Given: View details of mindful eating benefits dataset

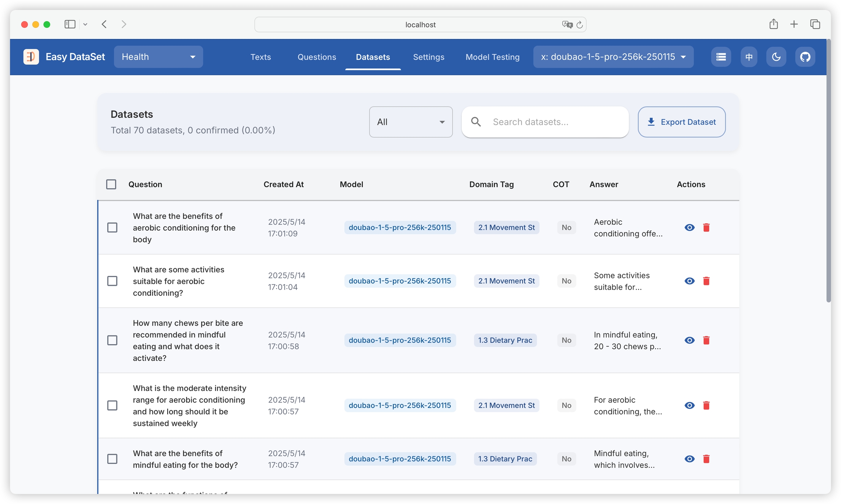Looking at the screenshot, I should click(x=689, y=459).
